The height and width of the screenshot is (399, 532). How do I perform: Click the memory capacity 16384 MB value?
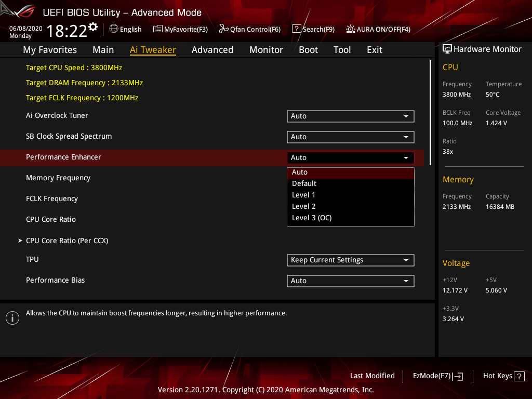click(500, 207)
